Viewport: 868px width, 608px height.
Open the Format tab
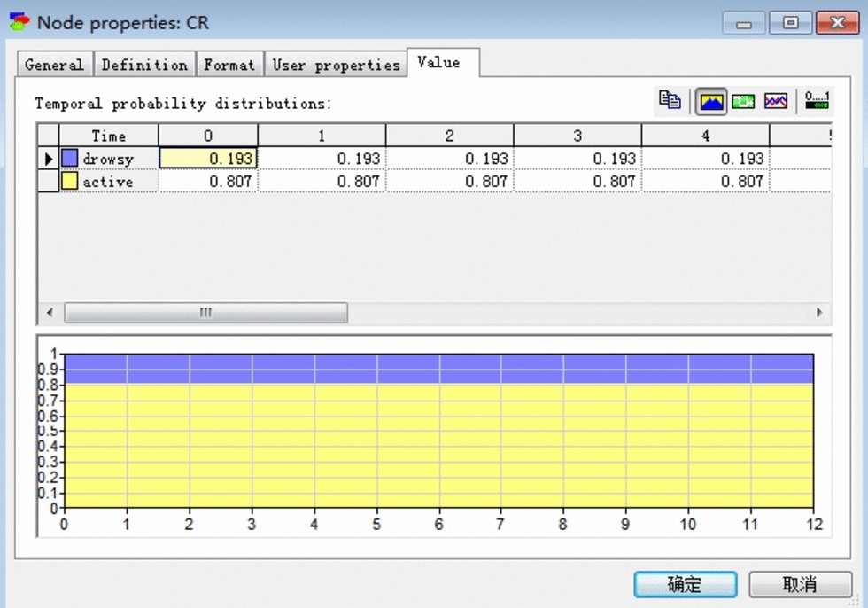tap(229, 65)
